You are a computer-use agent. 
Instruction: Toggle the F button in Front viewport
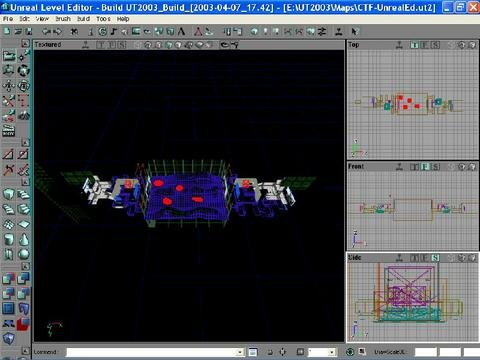[425, 166]
